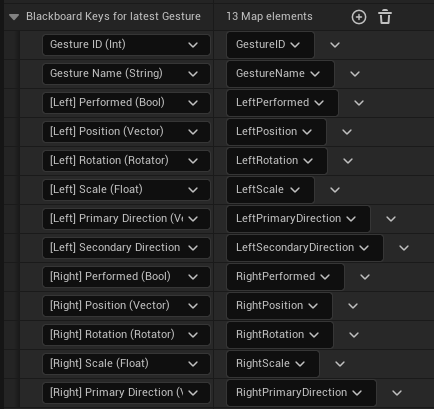Open the [Right] Performed (Bool) key dropdown
Image resolution: width=434 pixels, height=409 pixels.
tap(126, 277)
